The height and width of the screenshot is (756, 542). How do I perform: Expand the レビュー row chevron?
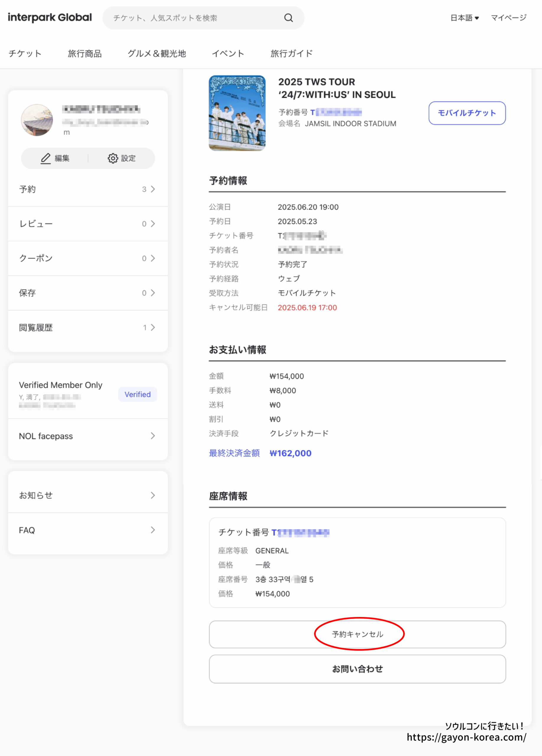tap(153, 224)
